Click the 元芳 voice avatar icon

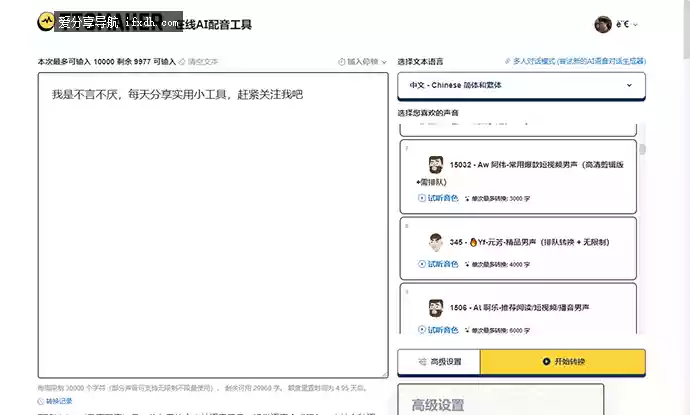(x=436, y=242)
